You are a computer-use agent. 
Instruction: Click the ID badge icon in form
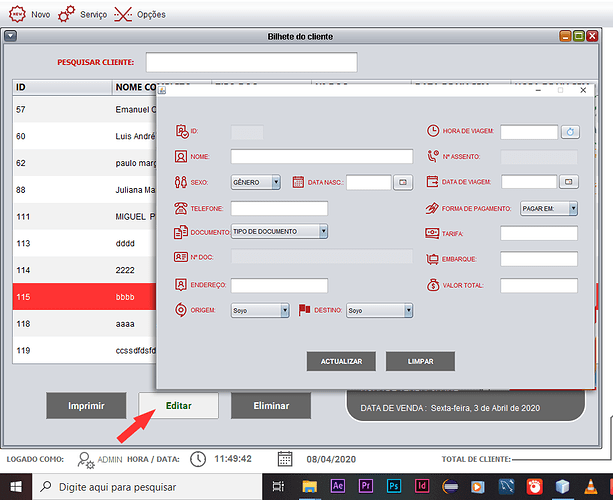click(x=182, y=131)
